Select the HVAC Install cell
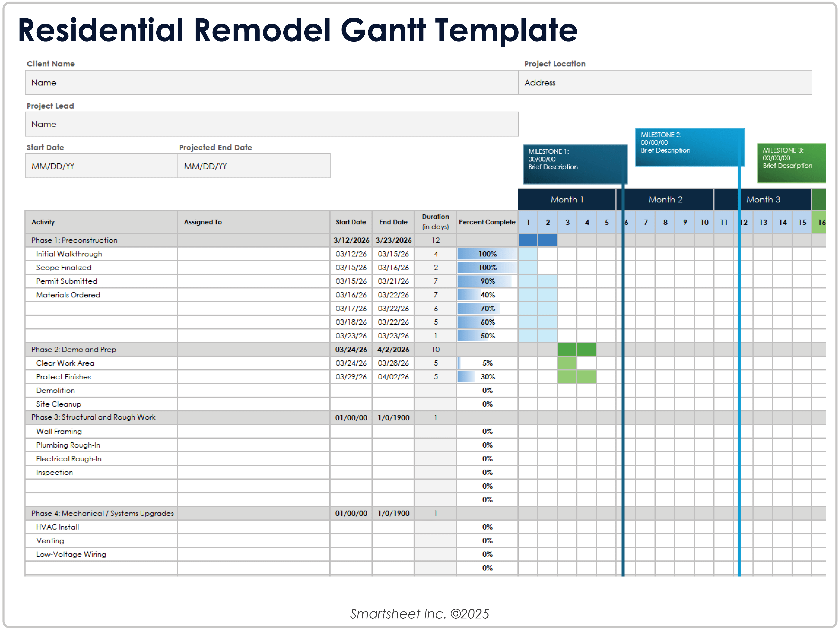This screenshot has width=840, height=630. click(101, 527)
